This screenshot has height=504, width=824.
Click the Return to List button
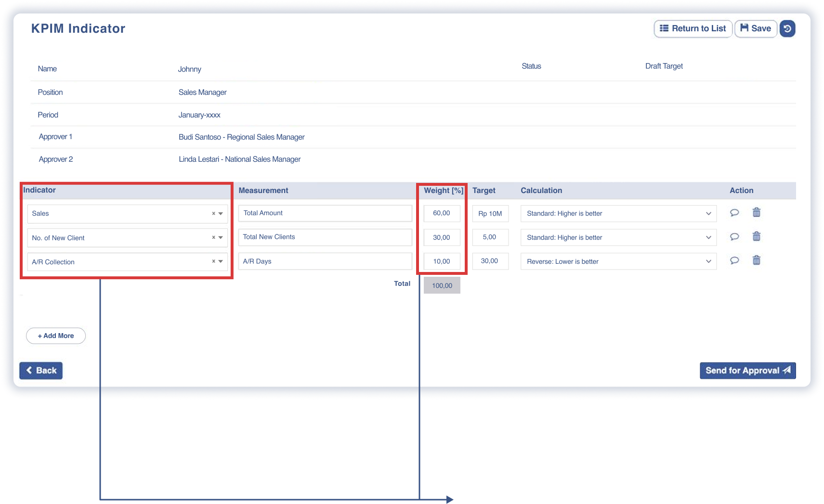pos(693,28)
